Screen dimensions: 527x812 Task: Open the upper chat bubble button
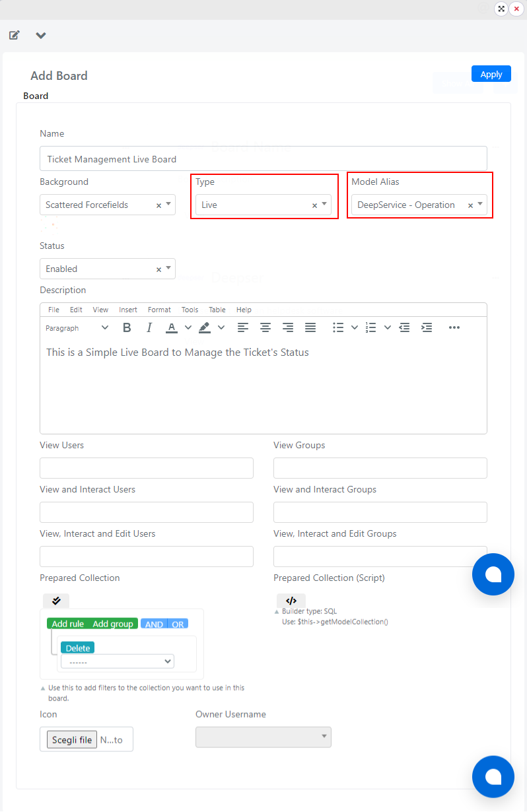493,574
